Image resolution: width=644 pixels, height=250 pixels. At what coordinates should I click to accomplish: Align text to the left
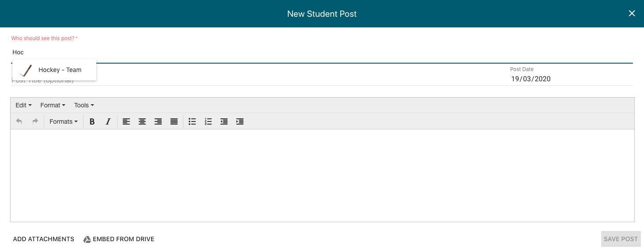pyautogui.click(x=126, y=121)
